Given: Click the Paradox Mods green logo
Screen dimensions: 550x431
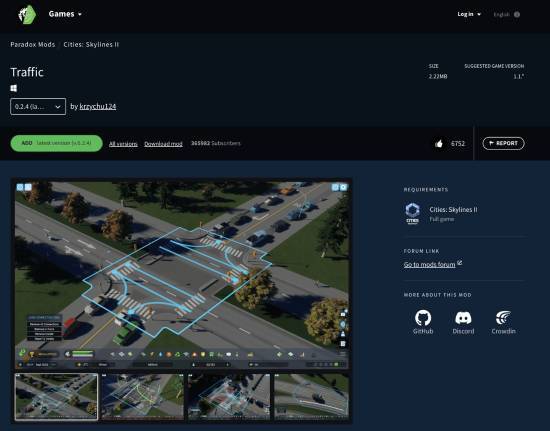Looking at the screenshot, I should click(x=27, y=14).
